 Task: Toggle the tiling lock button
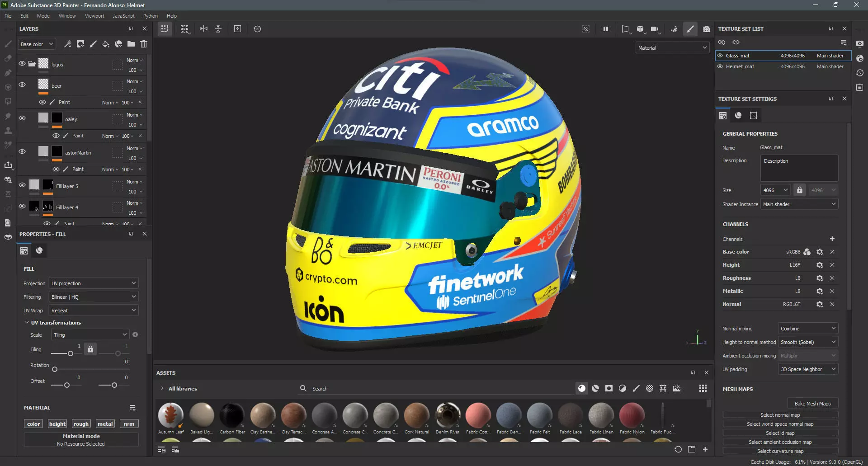[90, 349]
